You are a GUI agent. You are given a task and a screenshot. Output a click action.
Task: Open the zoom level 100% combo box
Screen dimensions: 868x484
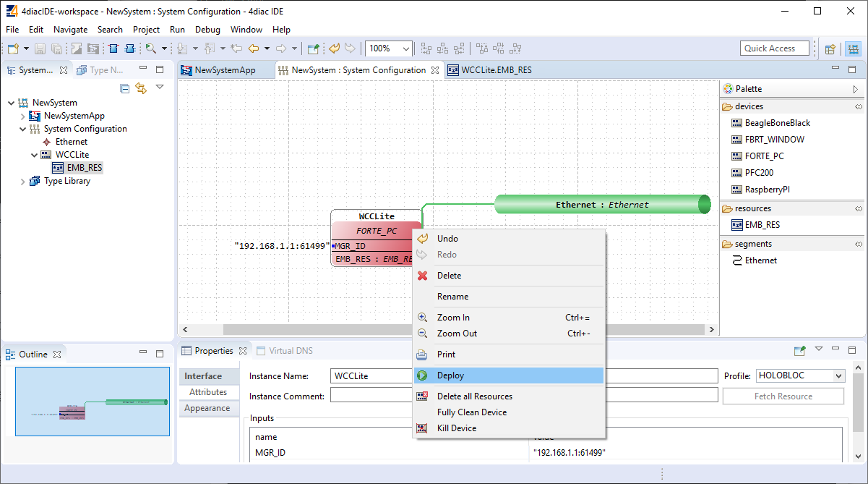pyautogui.click(x=389, y=48)
